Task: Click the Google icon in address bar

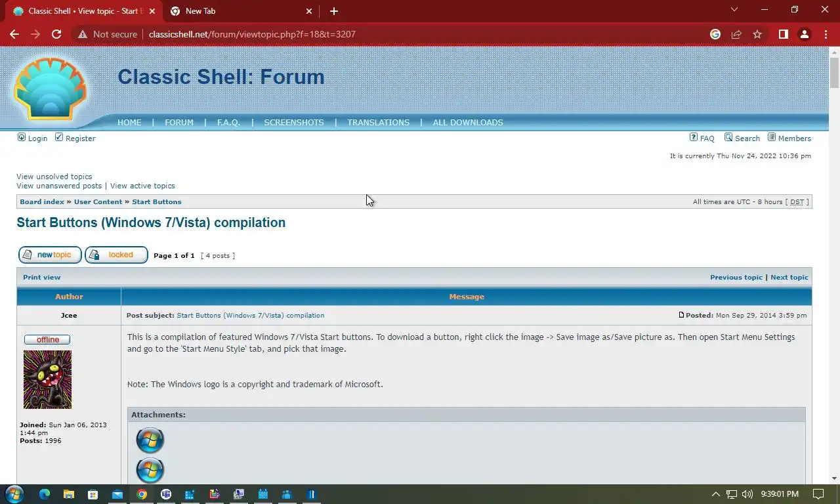Action: click(715, 34)
